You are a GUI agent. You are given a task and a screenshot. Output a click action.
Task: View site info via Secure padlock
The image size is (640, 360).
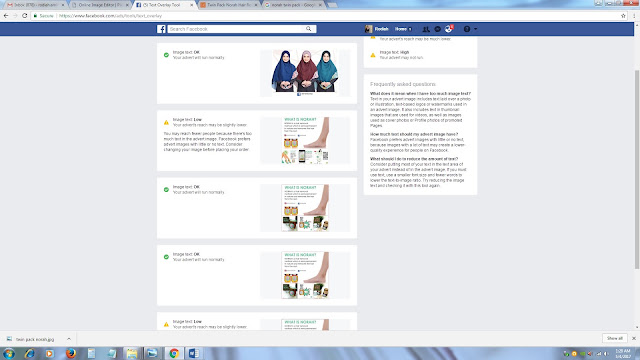click(43, 16)
